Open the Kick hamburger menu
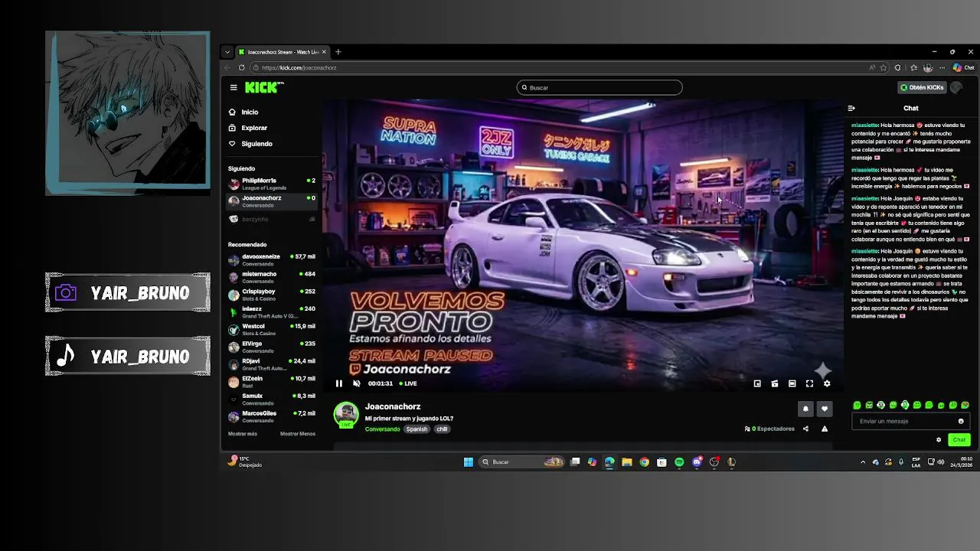The width and height of the screenshot is (980, 551). tap(234, 87)
